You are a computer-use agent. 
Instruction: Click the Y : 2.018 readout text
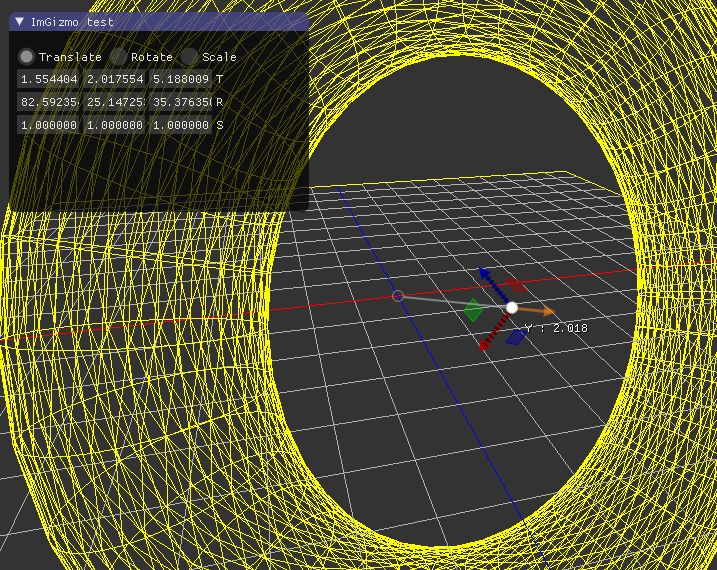click(x=556, y=328)
